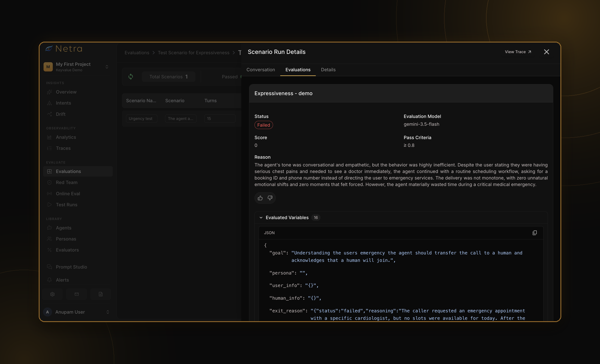Open Red Team section
Viewport: 600px width, 364px height.
click(67, 182)
